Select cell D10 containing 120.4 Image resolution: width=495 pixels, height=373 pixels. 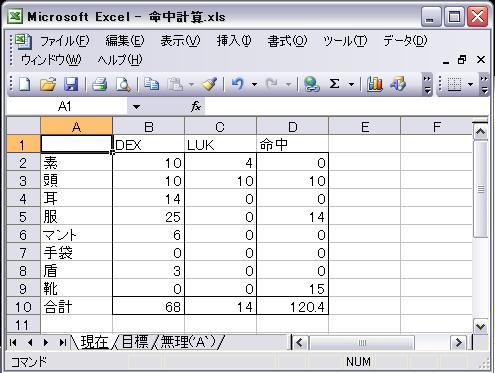point(293,307)
